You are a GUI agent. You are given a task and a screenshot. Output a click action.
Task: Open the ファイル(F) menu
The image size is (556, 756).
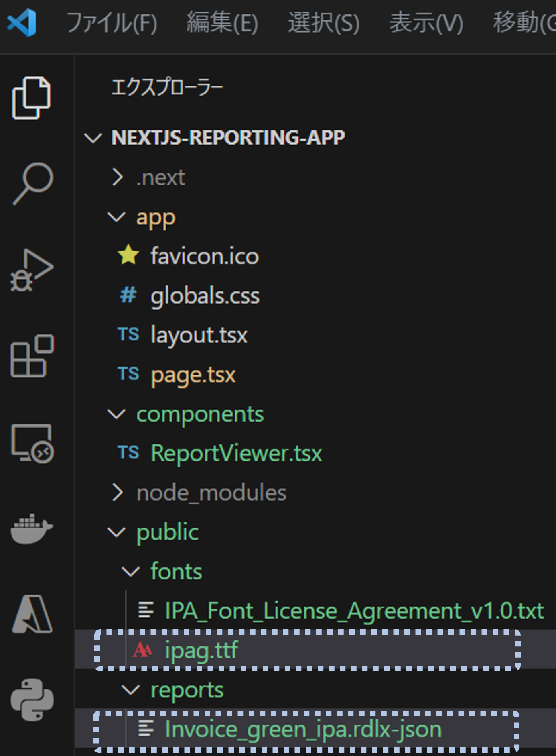[112, 23]
